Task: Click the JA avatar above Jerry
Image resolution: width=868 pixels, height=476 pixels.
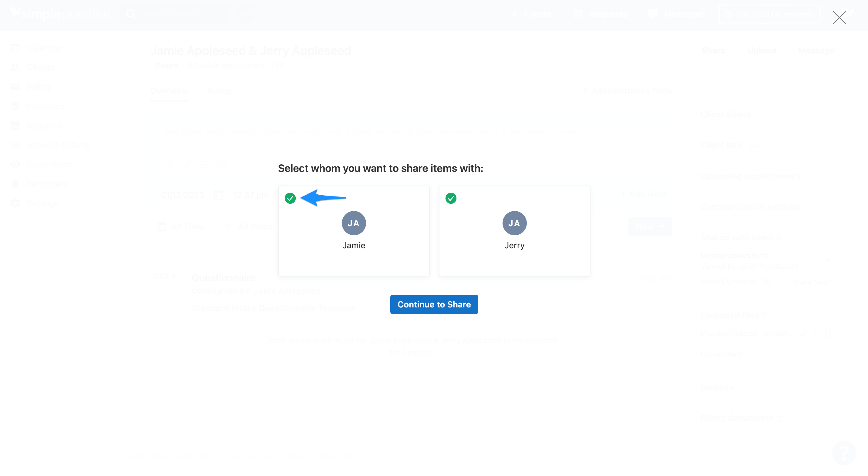Action: pos(515,223)
